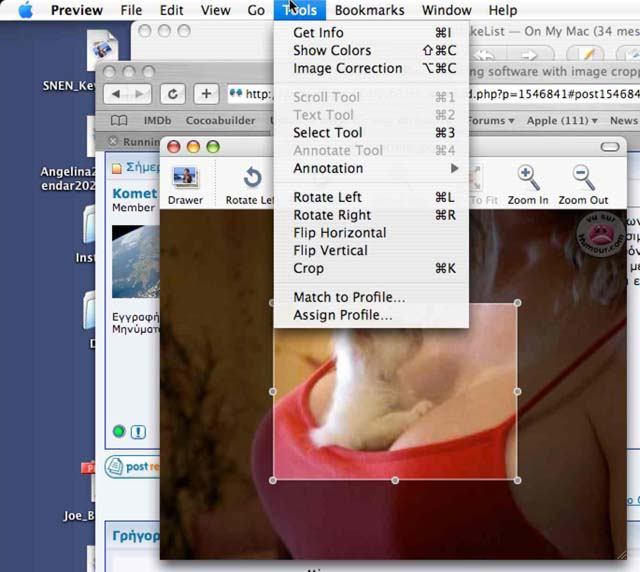Viewport: 640px width, 572px height.
Task: Click Safari back arrow button
Action: [x=116, y=94]
